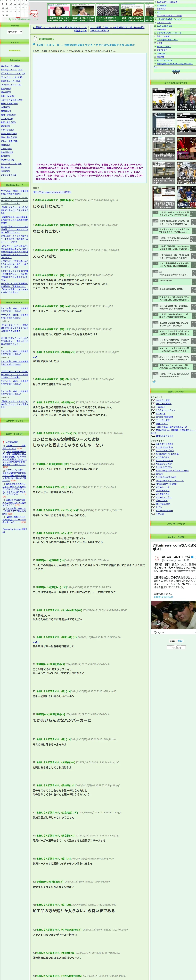The image size is (196, 980).
Task: Open the 3位 ranking thumbnail 大きな河川の近くに建つ我が家
Action: (x=164, y=124)
